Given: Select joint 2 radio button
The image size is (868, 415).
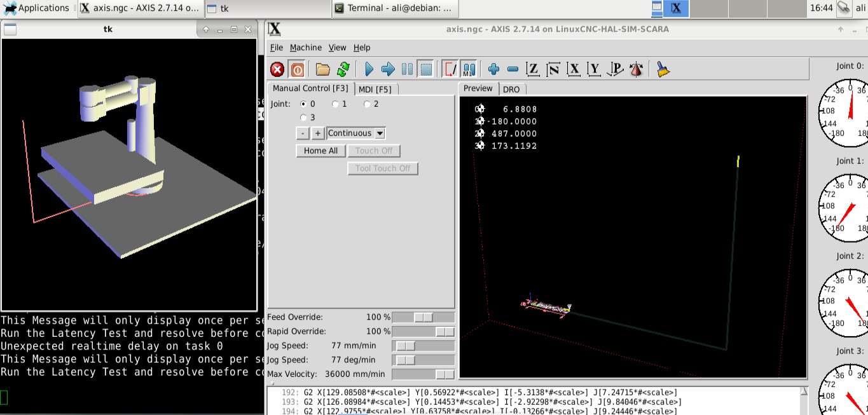Looking at the screenshot, I should [x=367, y=104].
